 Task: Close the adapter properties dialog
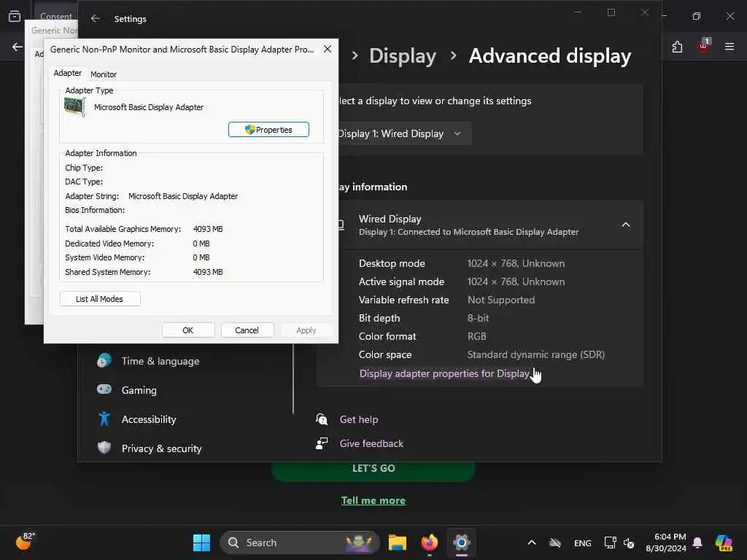point(328,49)
